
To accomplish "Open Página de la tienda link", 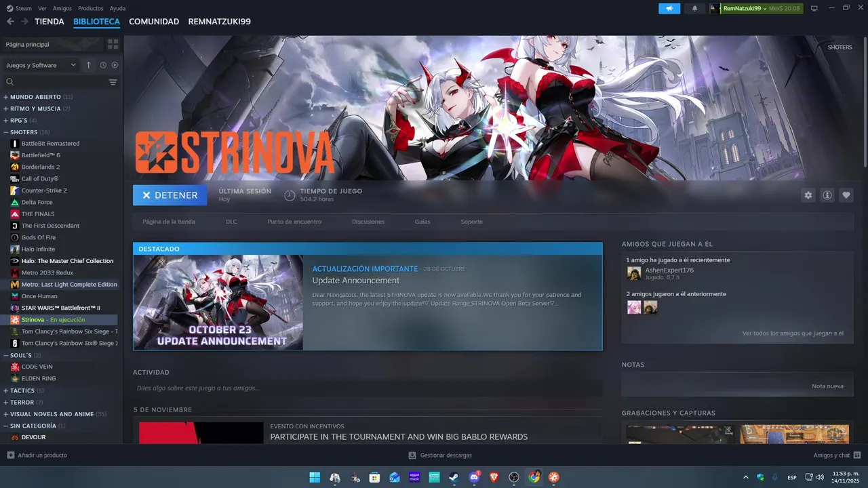I will [x=169, y=222].
